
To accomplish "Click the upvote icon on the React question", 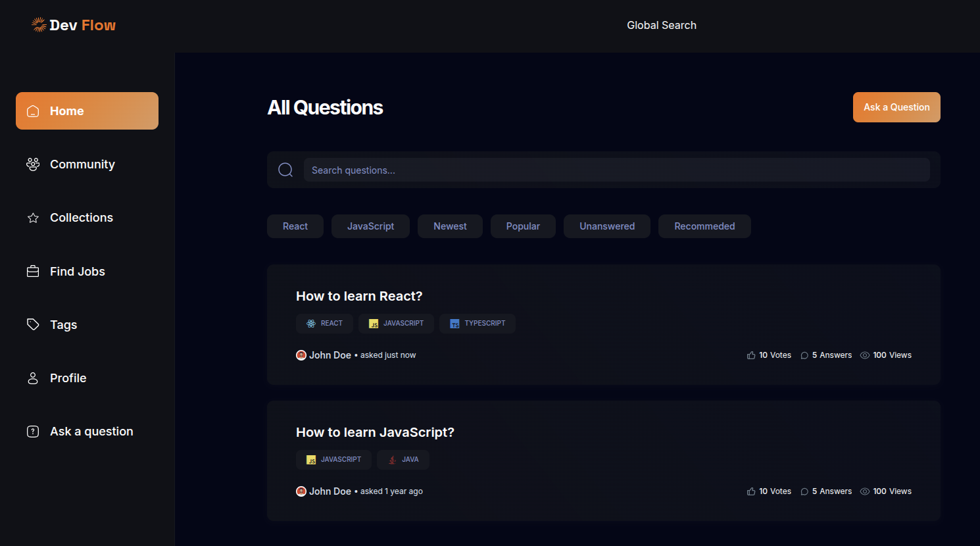I will coord(750,355).
